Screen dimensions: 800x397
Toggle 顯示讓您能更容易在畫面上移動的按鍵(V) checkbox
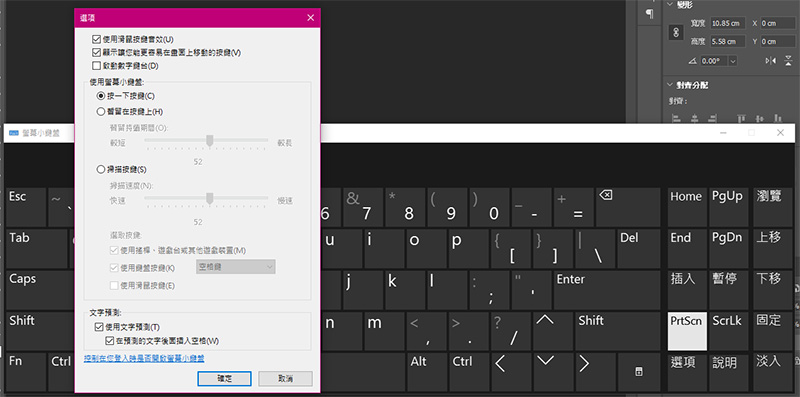[96, 52]
